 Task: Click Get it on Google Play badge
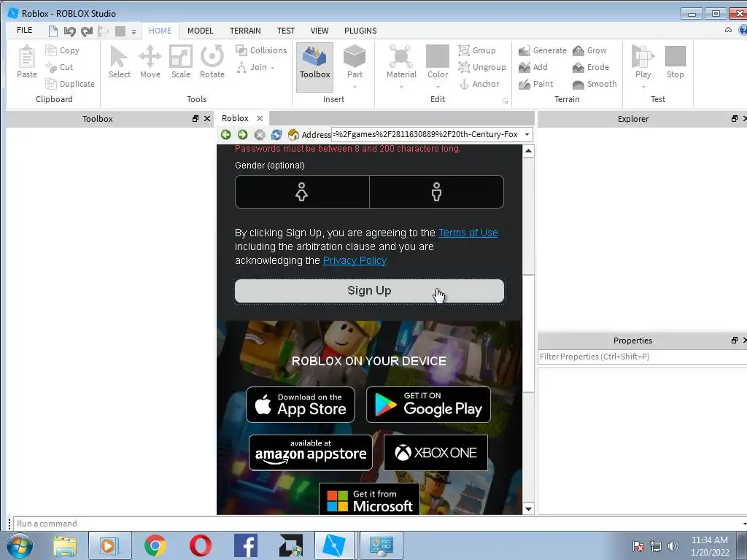[x=428, y=405]
